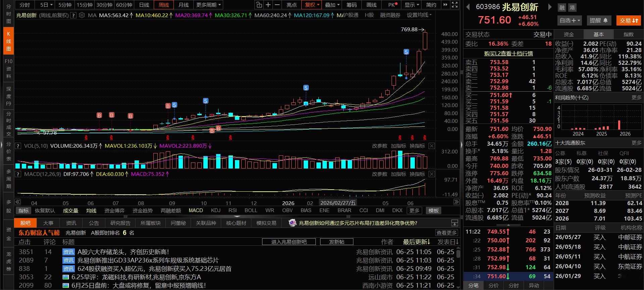
Task: Open the 显示 display dropdown
Action: pos(412,5)
